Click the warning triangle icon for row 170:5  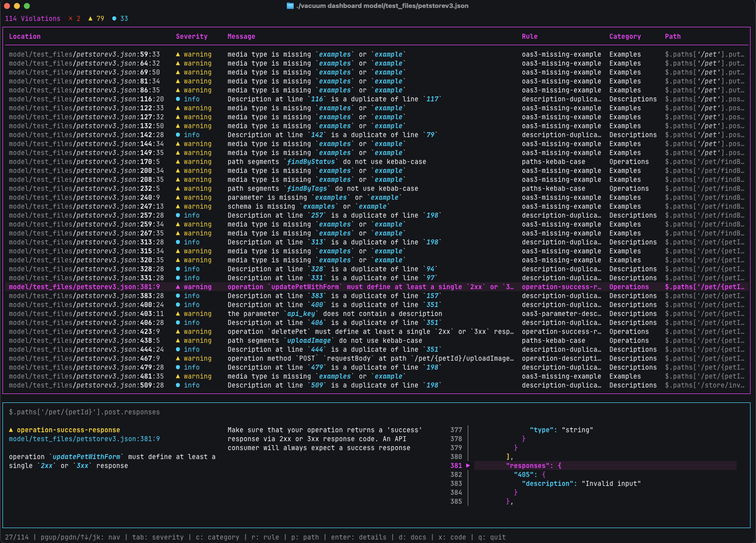point(178,162)
